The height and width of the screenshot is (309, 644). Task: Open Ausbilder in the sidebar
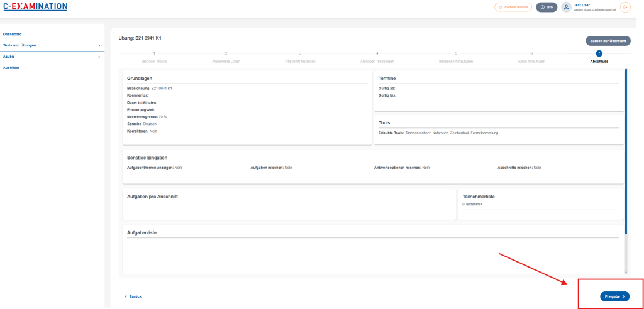pyautogui.click(x=11, y=68)
